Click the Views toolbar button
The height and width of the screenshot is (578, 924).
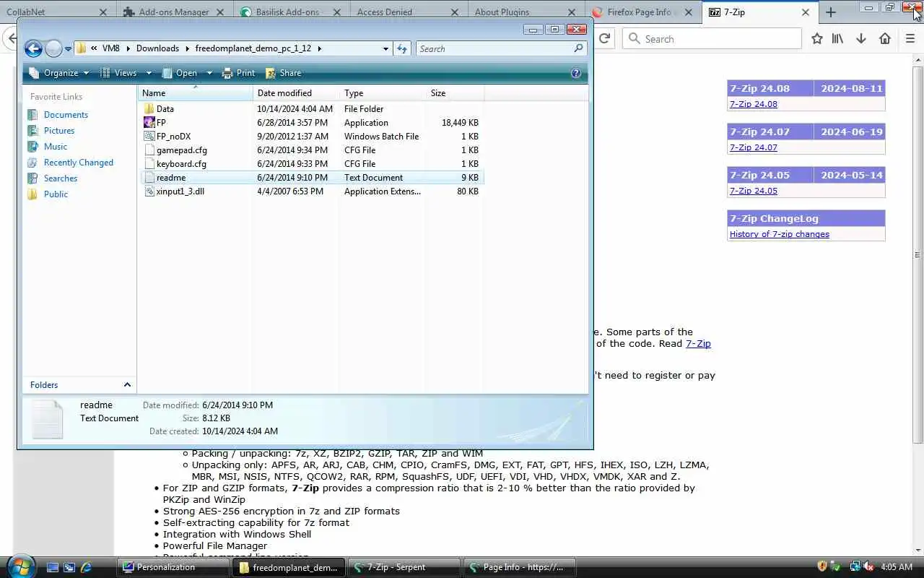click(x=119, y=73)
